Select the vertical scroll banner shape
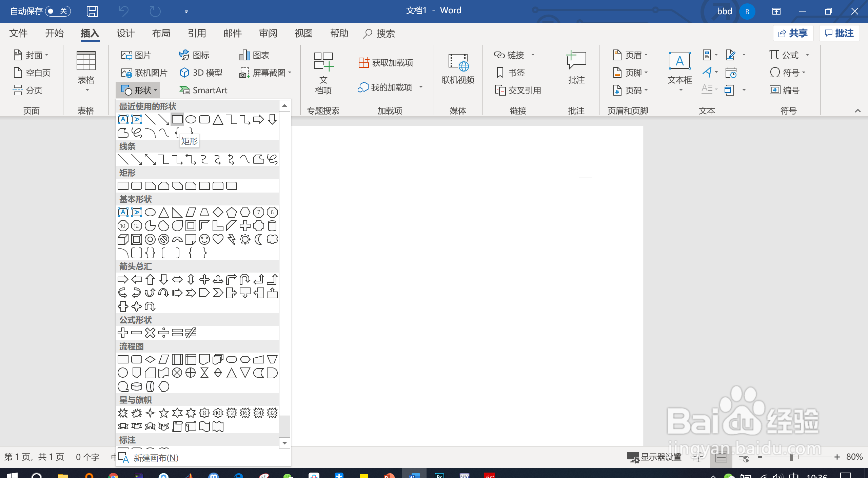This screenshot has width=868, height=478. 177,426
